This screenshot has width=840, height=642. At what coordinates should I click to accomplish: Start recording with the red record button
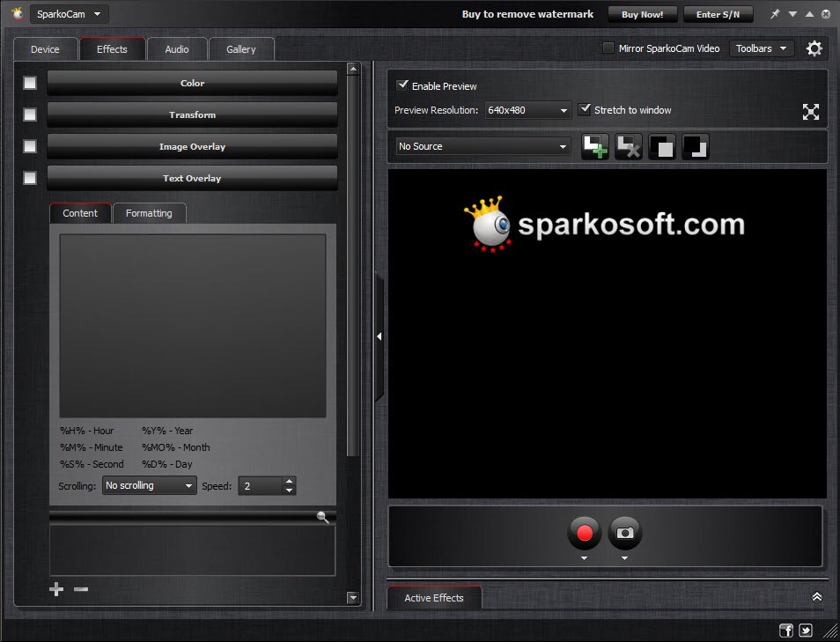tap(585, 533)
